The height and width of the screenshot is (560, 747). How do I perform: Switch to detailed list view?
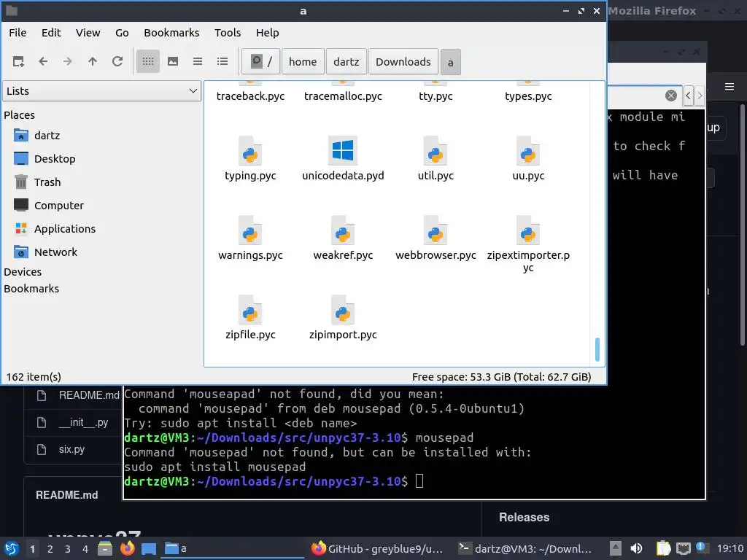point(222,61)
